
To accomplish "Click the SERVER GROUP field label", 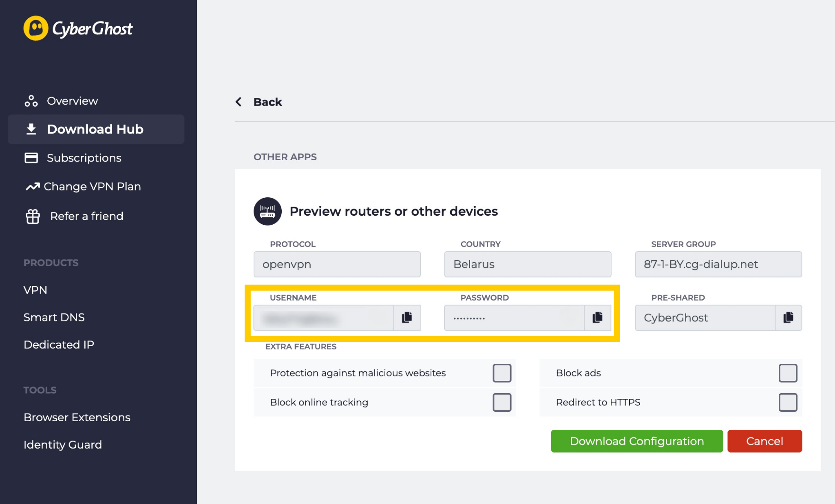I will pyautogui.click(x=683, y=244).
